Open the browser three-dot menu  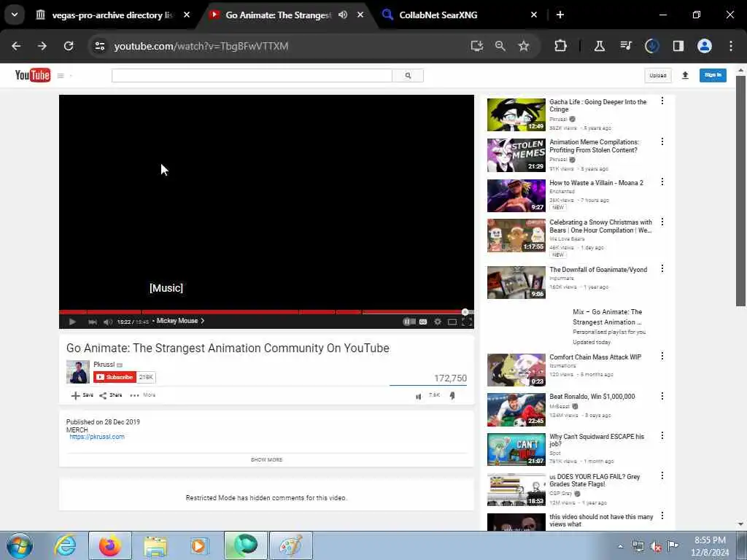coord(731,46)
